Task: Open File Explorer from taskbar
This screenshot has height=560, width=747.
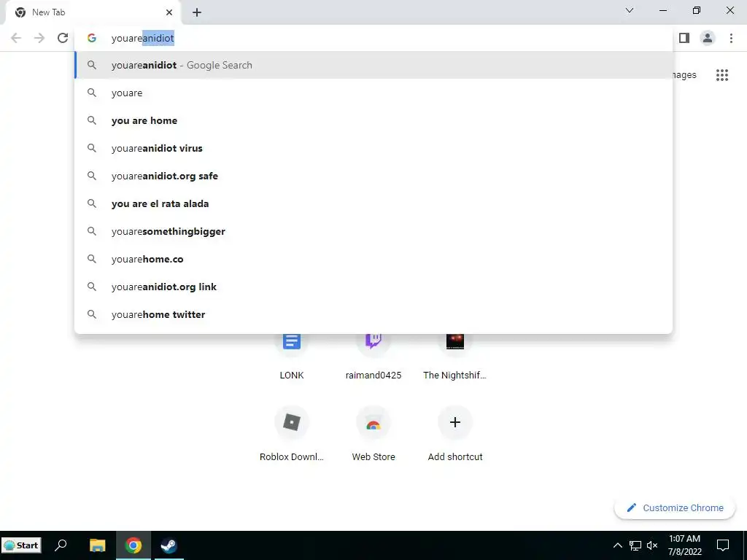Action: pos(97,545)
